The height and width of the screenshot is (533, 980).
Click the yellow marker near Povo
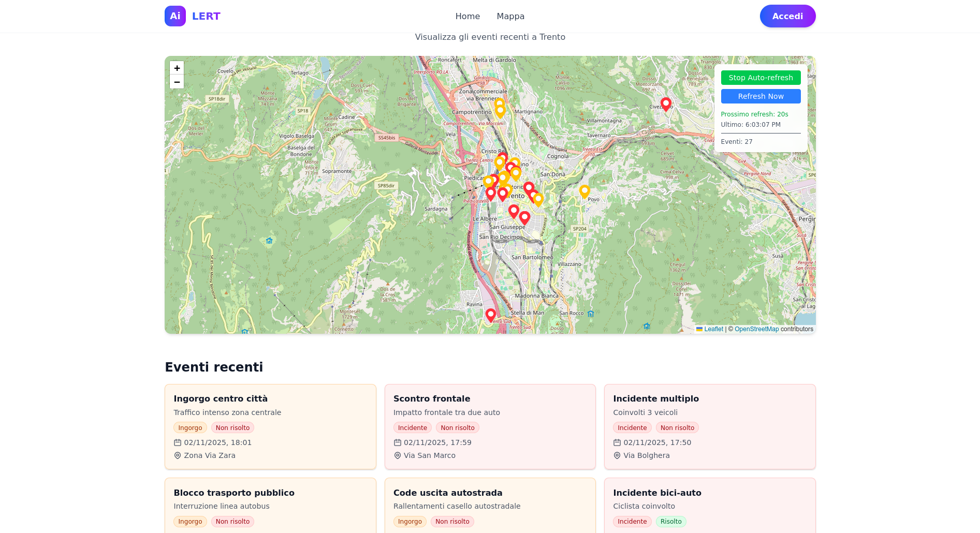[584, 191]
